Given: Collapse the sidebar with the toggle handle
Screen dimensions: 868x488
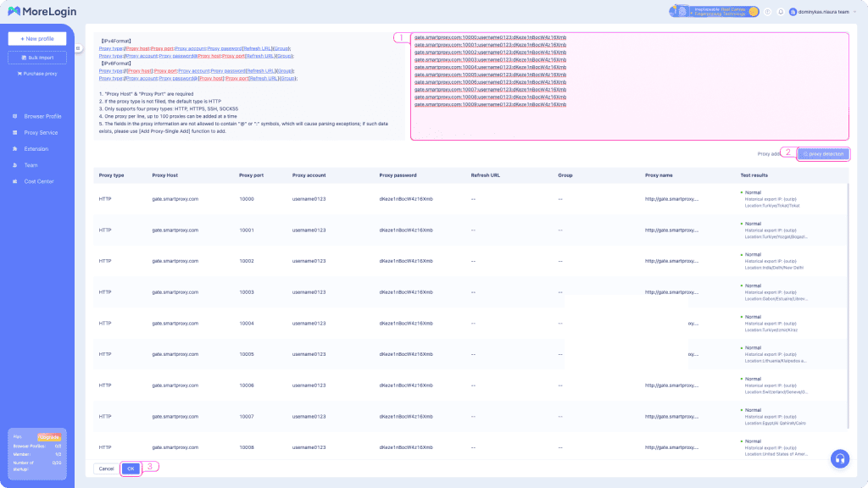Looking at the screenshot, I should (77, 48).
